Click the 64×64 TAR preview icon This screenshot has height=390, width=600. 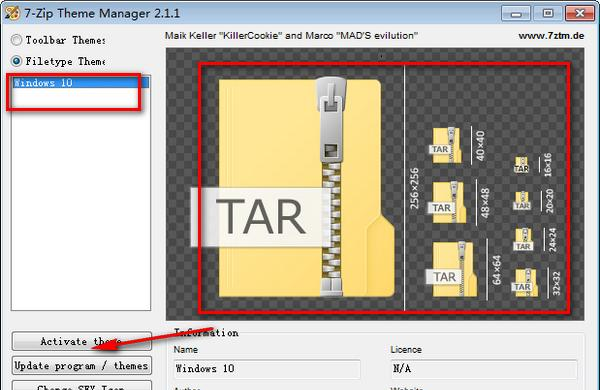(452, 269)
